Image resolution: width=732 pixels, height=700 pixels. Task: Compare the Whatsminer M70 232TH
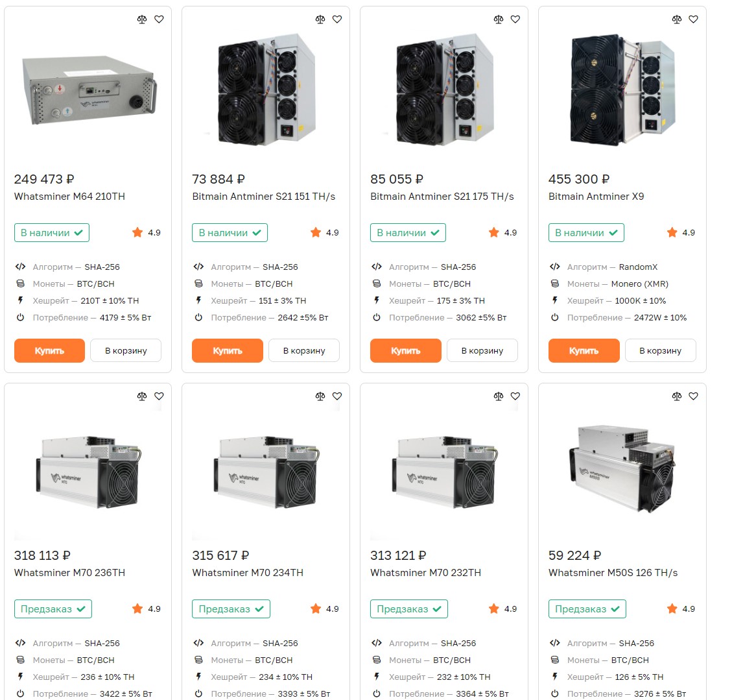(x=499, y=396)
